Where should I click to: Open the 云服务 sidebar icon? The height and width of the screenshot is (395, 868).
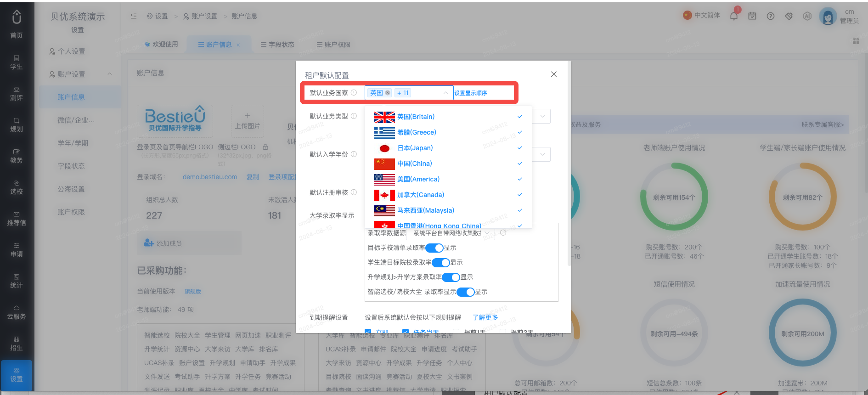click(17, 312)
